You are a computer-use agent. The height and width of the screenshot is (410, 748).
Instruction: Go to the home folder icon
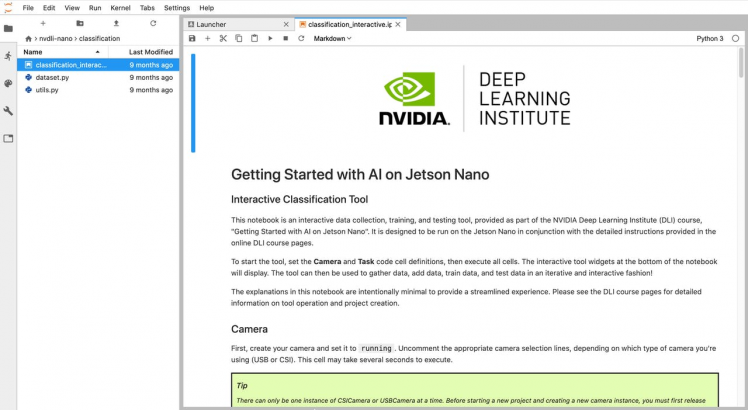point(28,39)
